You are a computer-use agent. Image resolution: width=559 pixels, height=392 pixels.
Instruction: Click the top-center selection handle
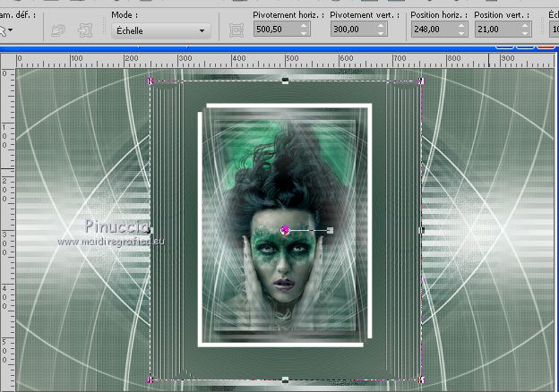(x=285, y=81)
